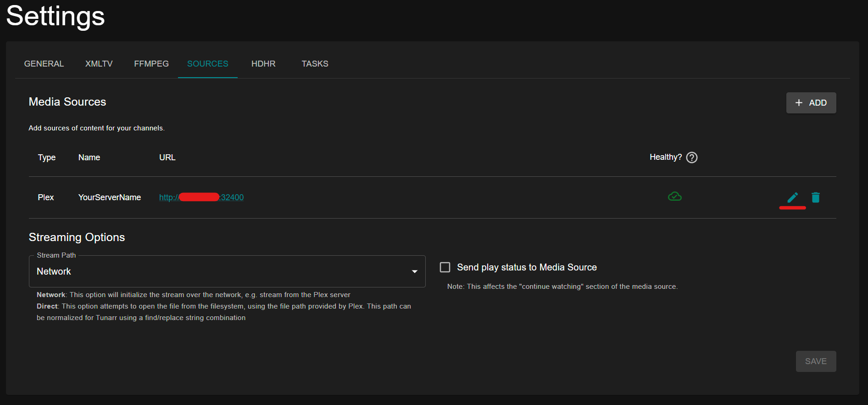This screenshot has width=868, height=405.
Task: Expand the Stream Path dropdown arrow
Action: coord(415,271)
